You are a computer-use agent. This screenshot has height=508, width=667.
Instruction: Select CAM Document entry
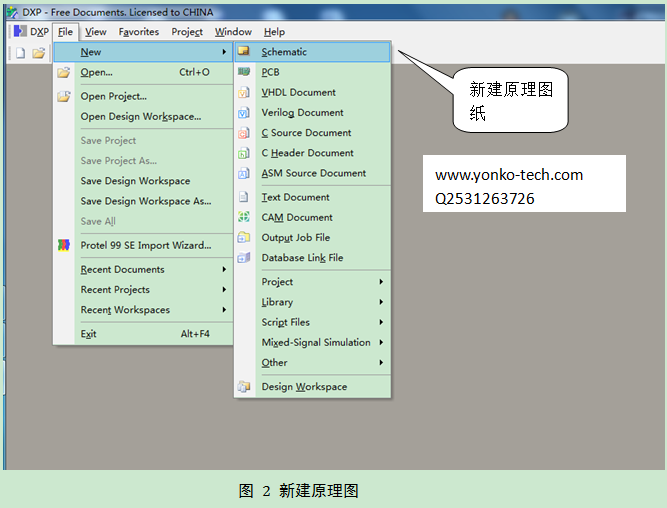(312, 217)
